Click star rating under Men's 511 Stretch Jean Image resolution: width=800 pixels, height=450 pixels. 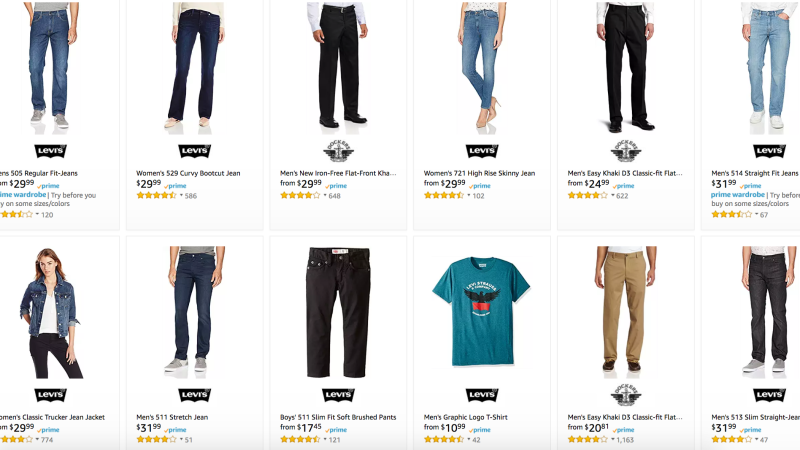(x=156, y=440)
